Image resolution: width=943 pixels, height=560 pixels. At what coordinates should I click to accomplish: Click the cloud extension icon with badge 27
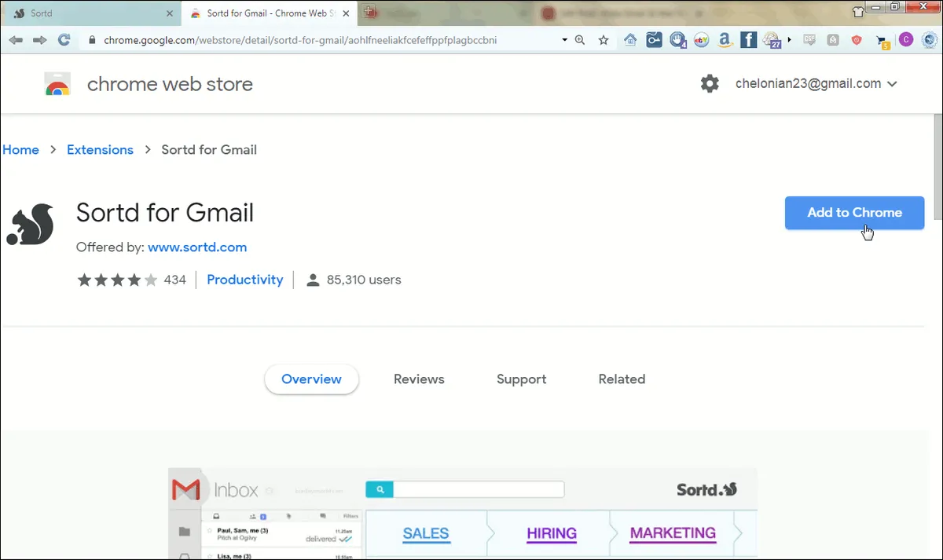772,40
